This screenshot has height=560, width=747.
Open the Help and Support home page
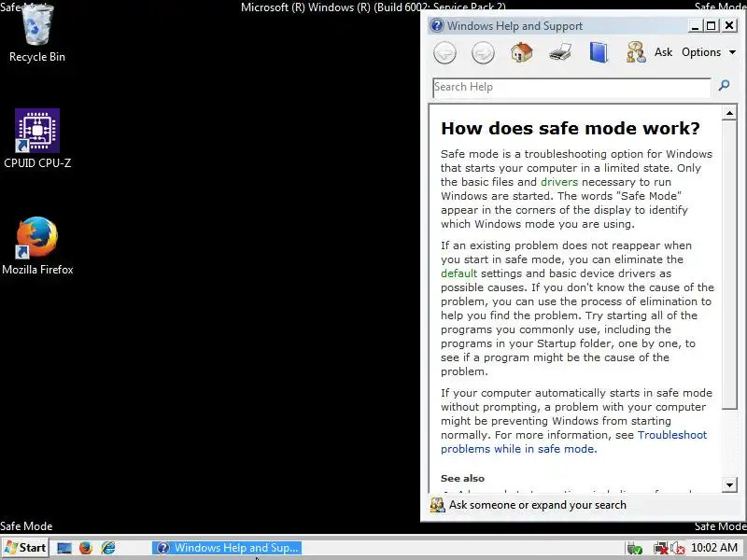[x=522, y=52]
